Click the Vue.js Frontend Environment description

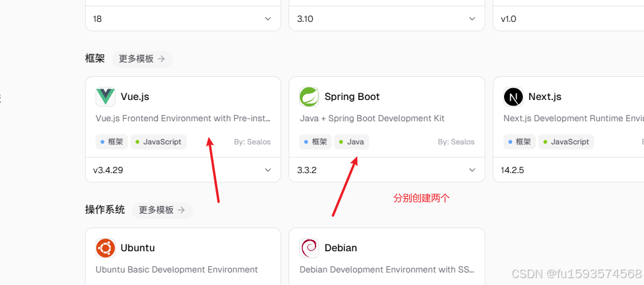(183, 118)
